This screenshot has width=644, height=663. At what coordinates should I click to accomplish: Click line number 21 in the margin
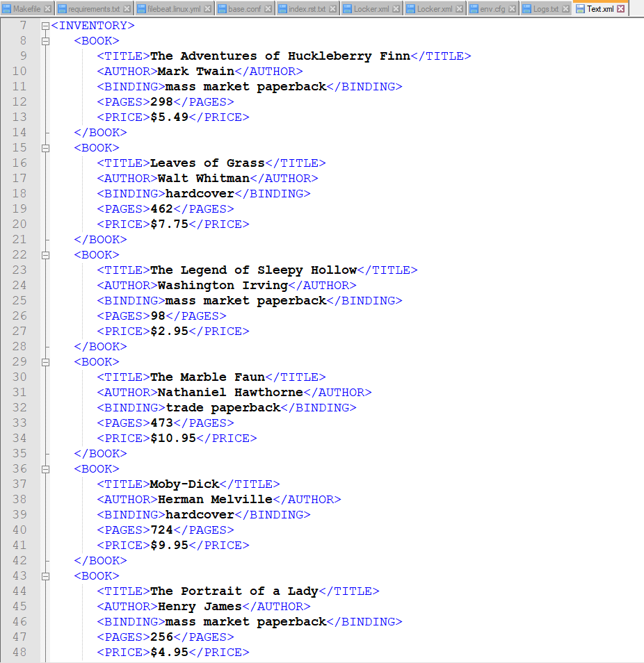click(x=19, y=240)
